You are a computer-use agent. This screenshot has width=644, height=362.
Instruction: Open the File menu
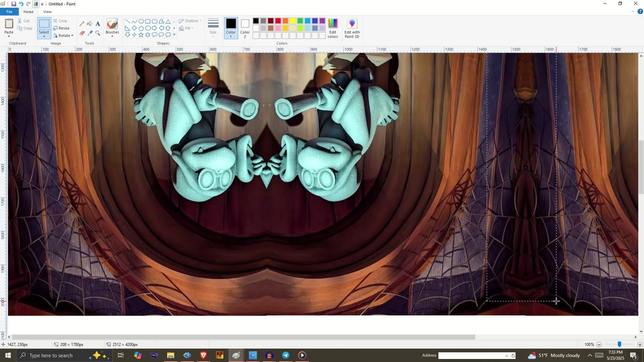click(x=9, y=12)
